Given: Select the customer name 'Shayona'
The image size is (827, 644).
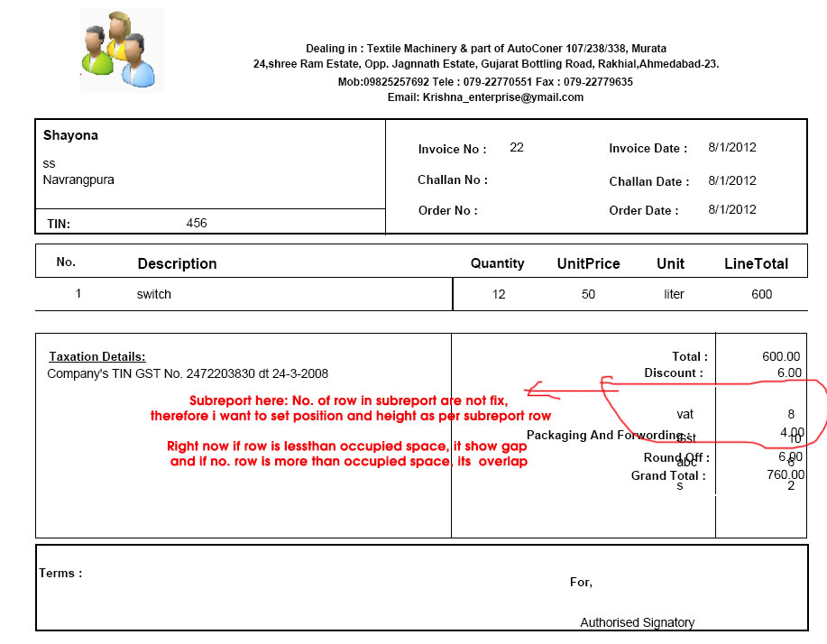Looking at the screenshot, I should [x=70, y=135].
